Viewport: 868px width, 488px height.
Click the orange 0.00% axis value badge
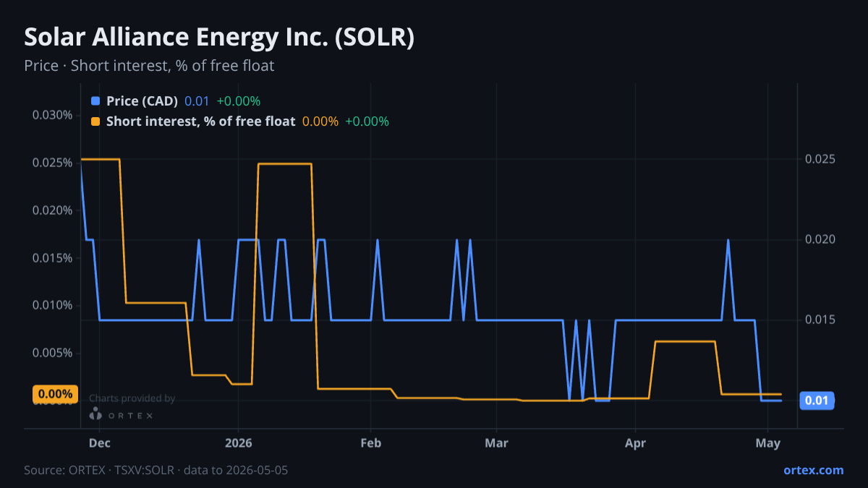click(55, 394)
